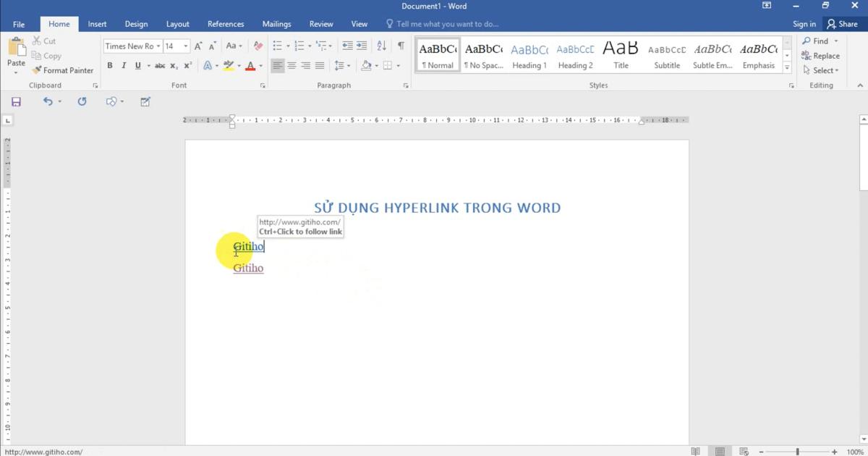This screenshot has height=456, width=868.
Task: Toggle Show/Hide paragraph marks
Action: point(401,46)
